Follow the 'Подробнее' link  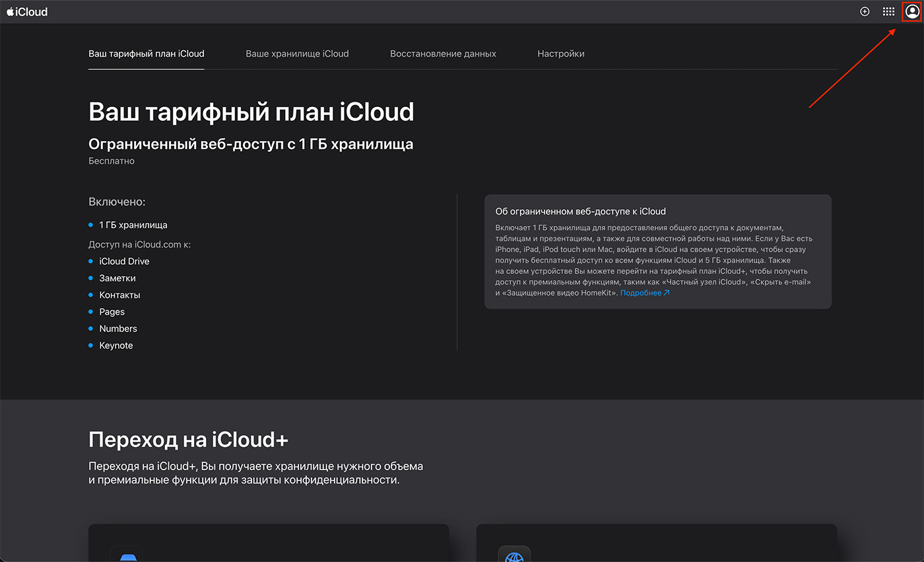(640, 293)
